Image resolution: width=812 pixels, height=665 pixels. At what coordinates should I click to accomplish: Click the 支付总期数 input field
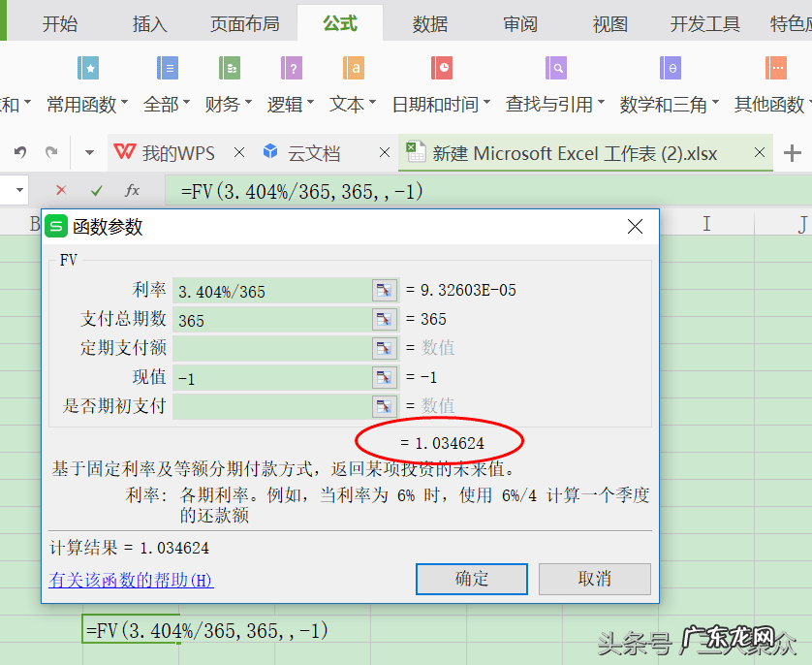[272, 320]
